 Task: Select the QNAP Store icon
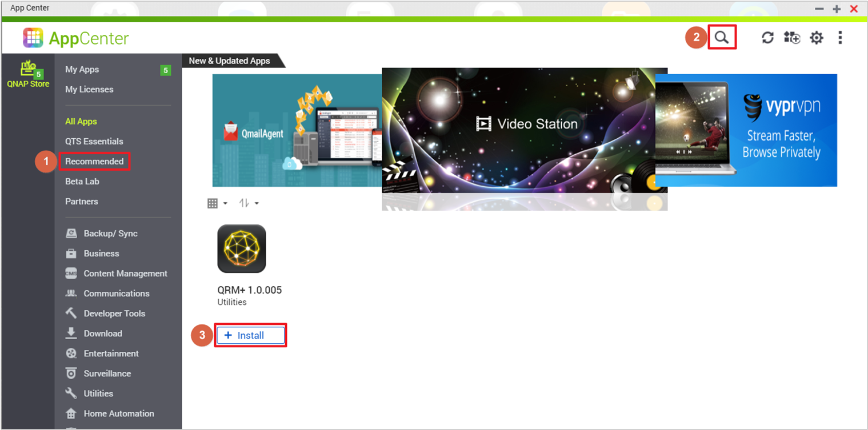click(x=28, y=74)
